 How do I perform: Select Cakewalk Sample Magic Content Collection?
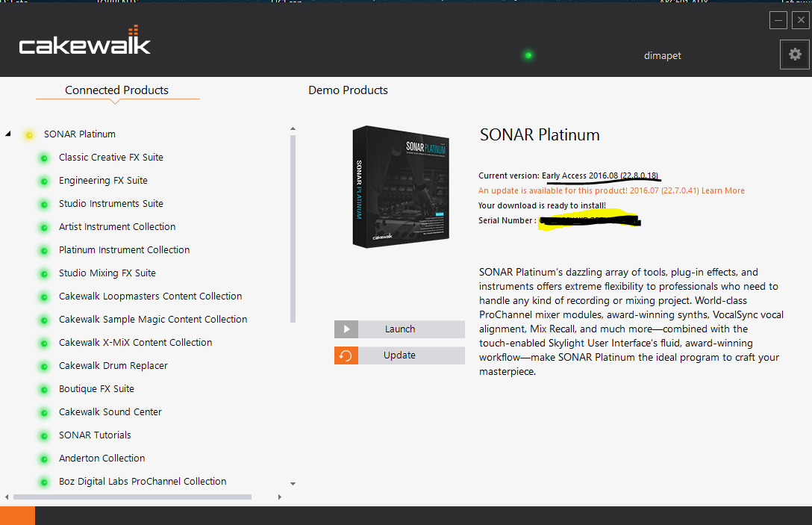(x=153, y=319)
